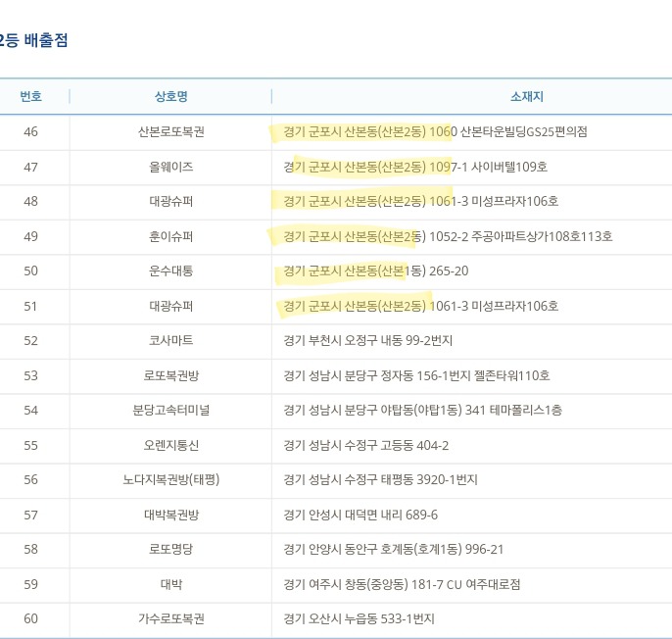Select 대광슈퍼 in row 51
Screen dimensions: 672x639
coord(171,306)
